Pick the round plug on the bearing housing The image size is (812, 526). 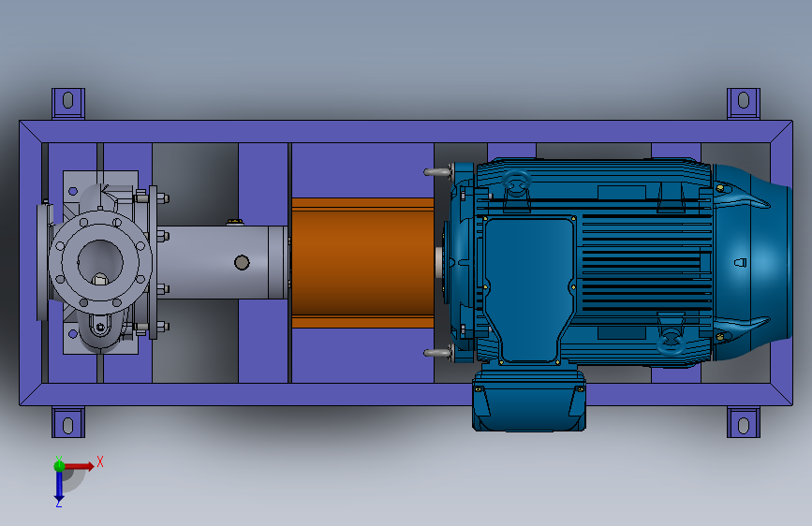tap(242, 262)
